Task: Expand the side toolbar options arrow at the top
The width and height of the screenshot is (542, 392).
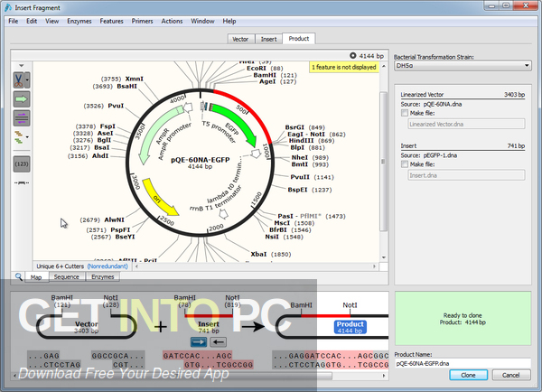Action: click(x=22, y=65)
